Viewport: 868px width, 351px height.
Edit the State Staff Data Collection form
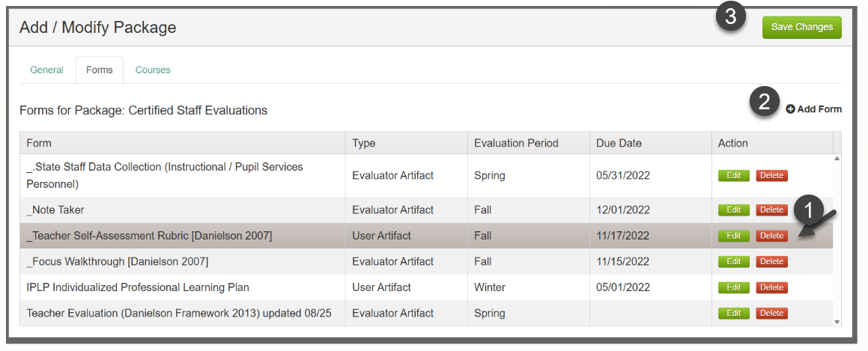coord(734,176)
